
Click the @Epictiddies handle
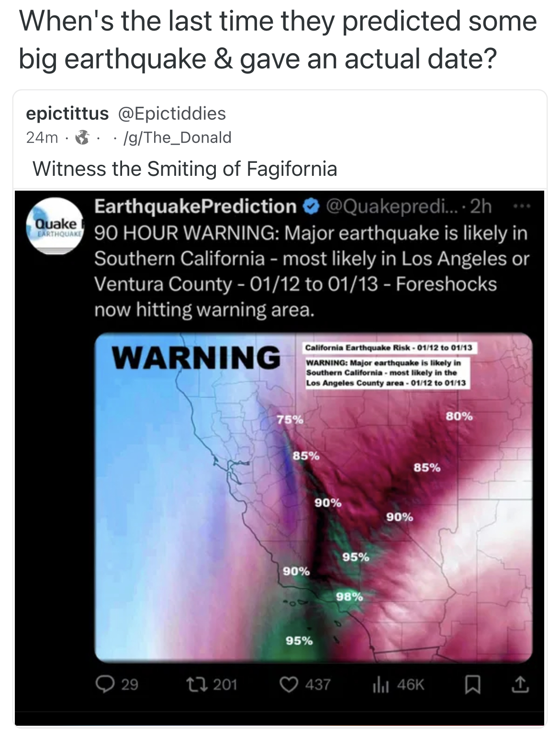click(x=171, y=114)
